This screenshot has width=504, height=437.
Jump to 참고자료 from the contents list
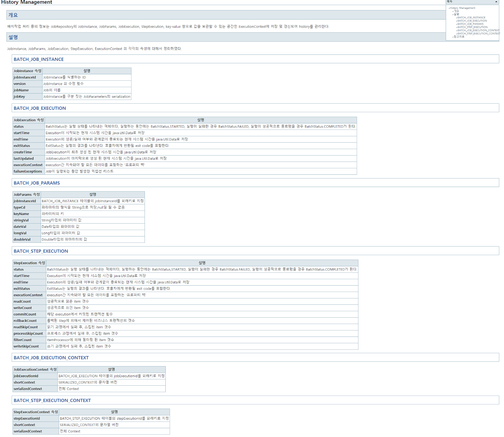459,37
